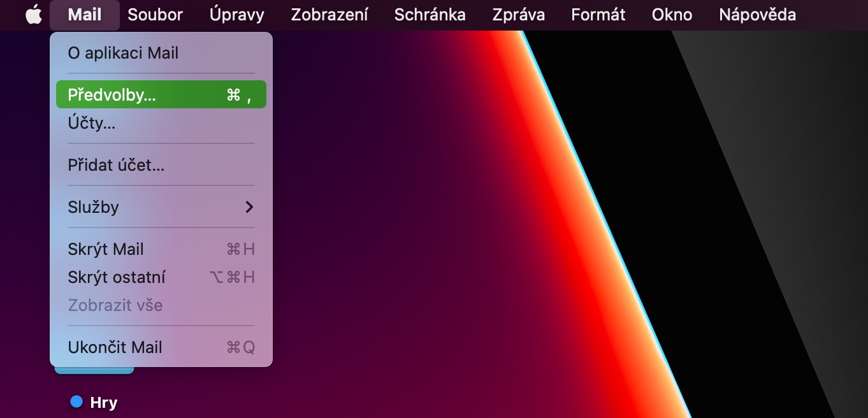Open the Schránka menu
Viewport: 868px width, 418px height.
[430, 15]
